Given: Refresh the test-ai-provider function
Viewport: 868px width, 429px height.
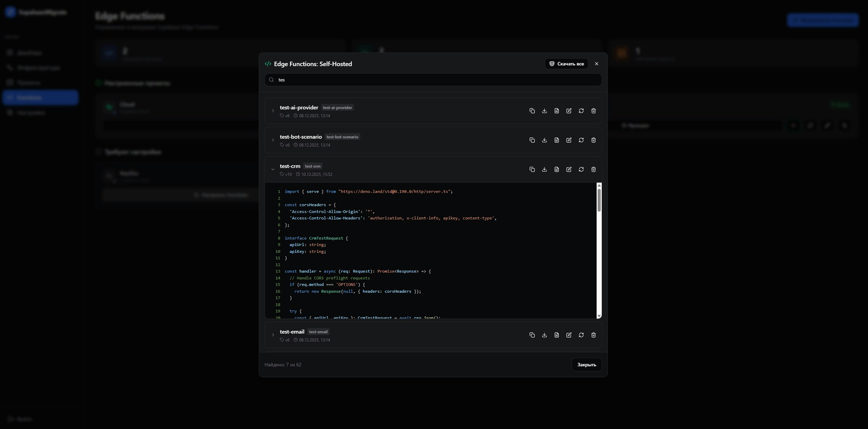Looking at the screenshot, I should (x=581, y=111).
